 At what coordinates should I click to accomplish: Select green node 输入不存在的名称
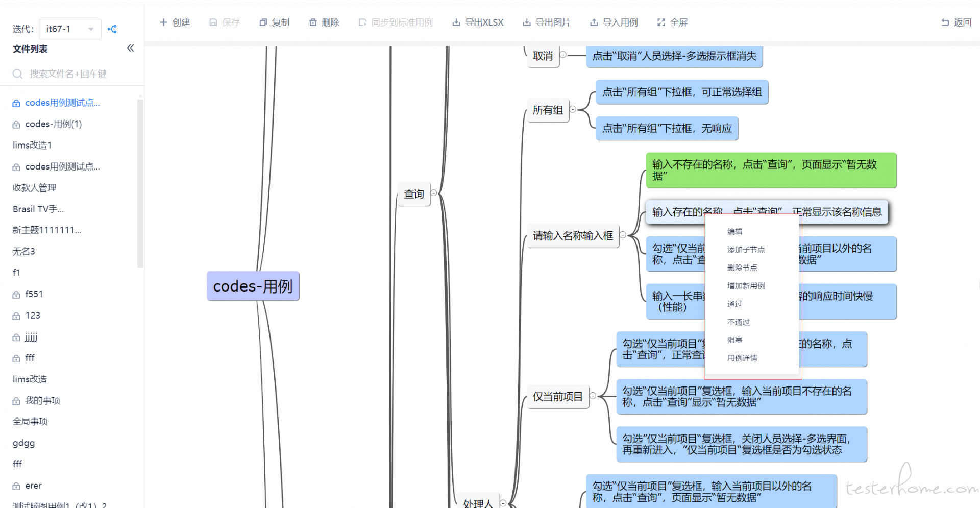point(771,170)
